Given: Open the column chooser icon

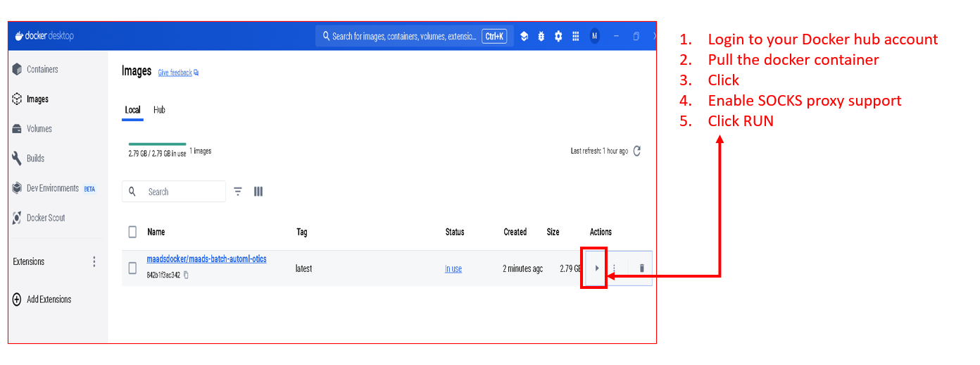Looking at the screenshot, I should coord(258,192).
